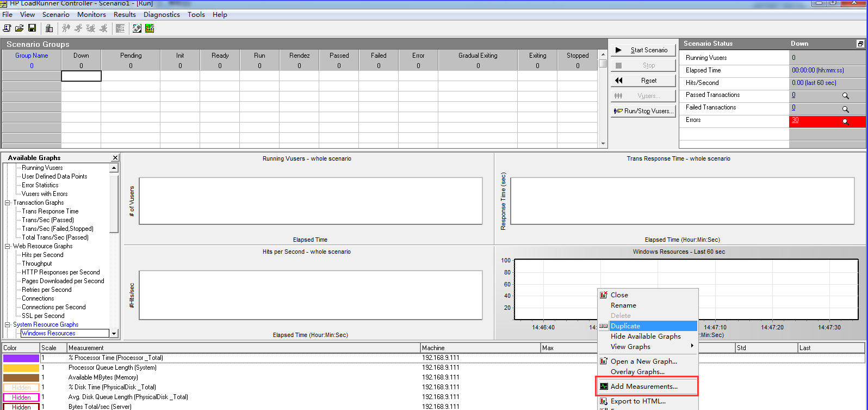Screen dimensions: 868x410
Task: Undock the Scenario Status pane icon
Action: (860, 44)
